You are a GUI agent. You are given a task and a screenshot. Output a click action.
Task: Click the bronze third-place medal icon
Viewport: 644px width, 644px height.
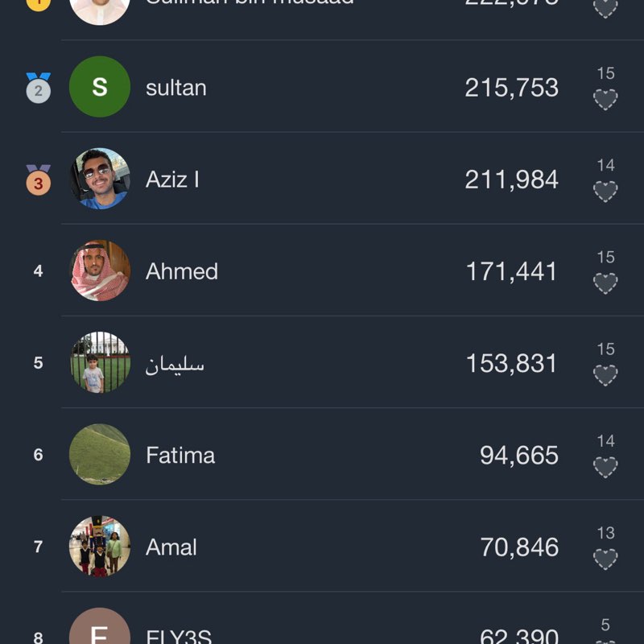point(38,180)
